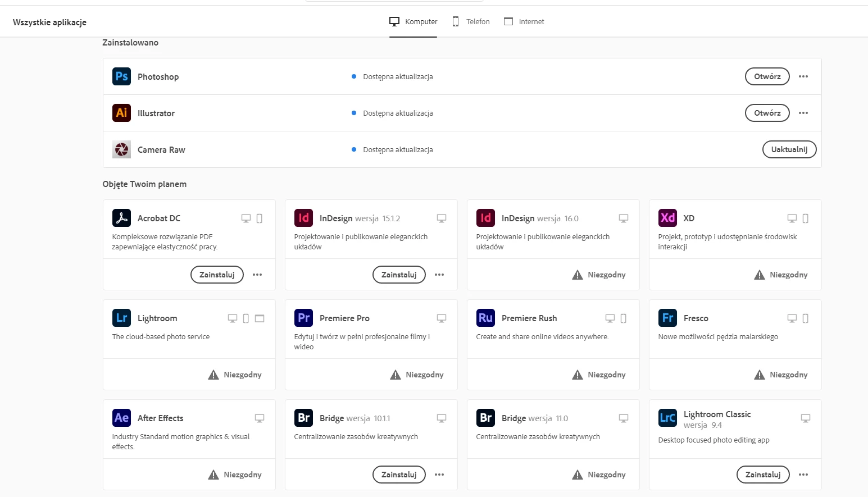Click the Niezgodny warning icon for Lightroom
The image size is (868, 497).
[x=213, y=375]
